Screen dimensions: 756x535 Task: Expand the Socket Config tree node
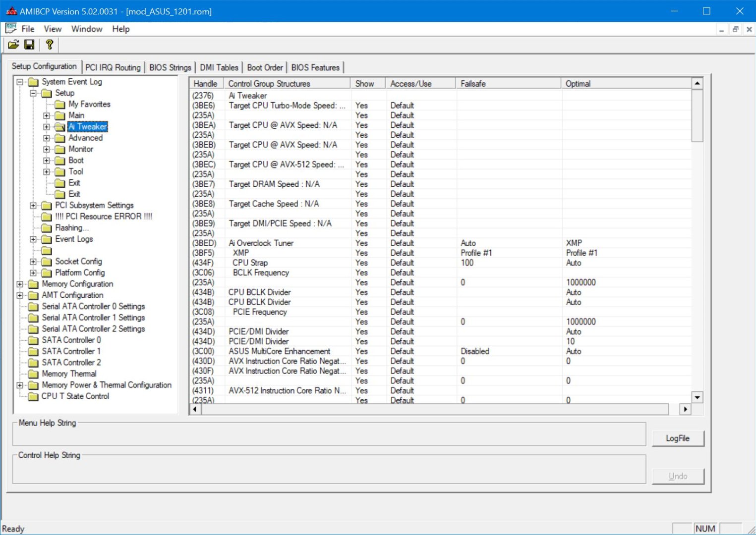(x=33, y=262)
